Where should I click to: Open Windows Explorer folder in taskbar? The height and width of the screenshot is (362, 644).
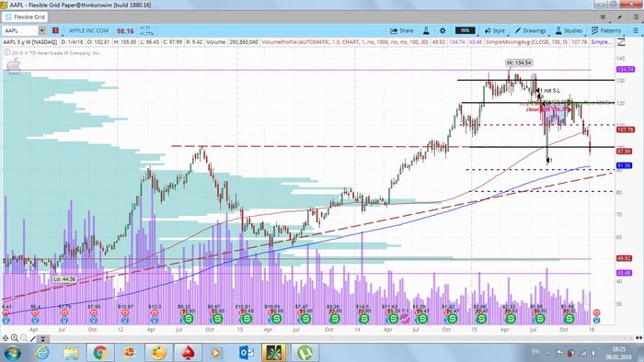coord(72,352)
